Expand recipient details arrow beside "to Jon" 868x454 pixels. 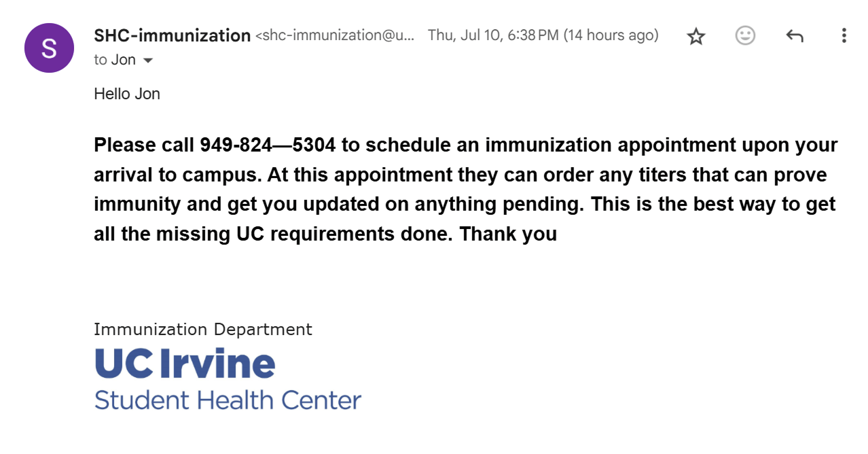pos(147,60)
